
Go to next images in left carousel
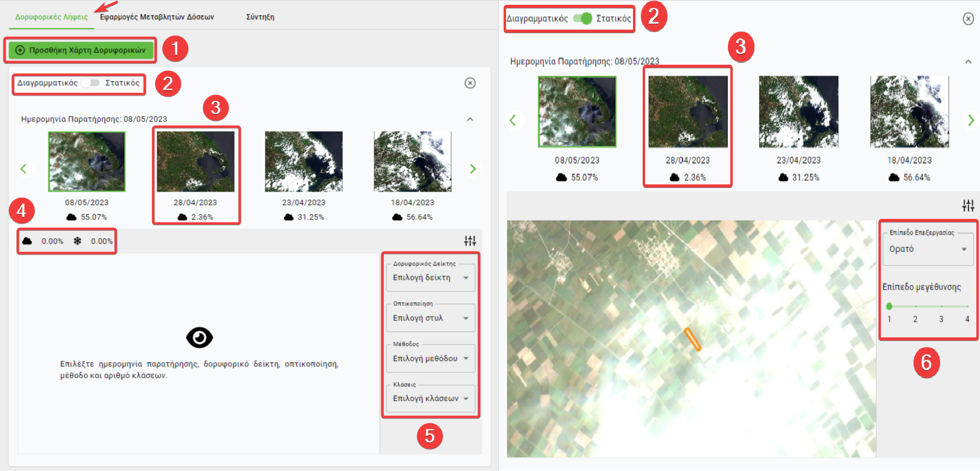[473, 169]
